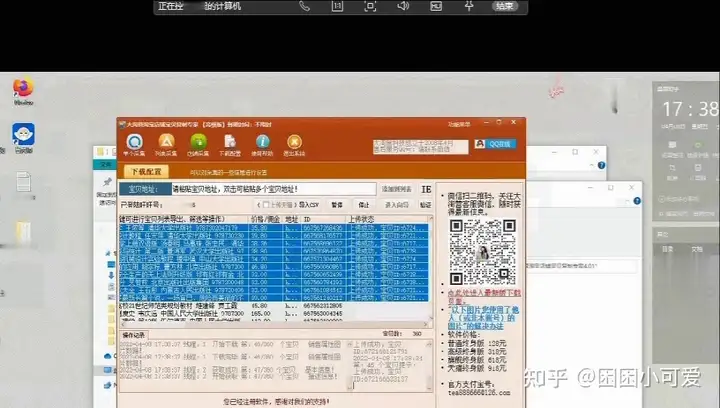The image size is (720, 408).
Task: Click the WeChat QR code image
Action: (483, 252)
